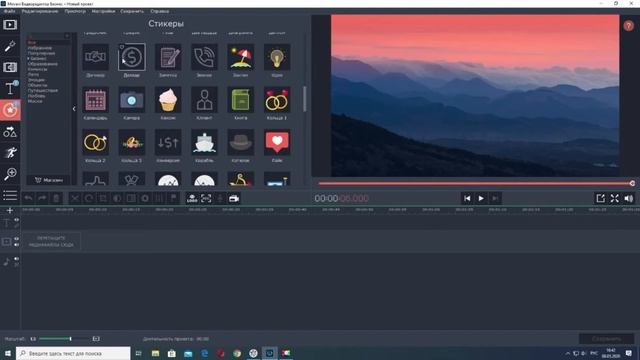This screenshot has height=360, width=640.
Task: Open the transitions tab in sidebar
Action: coord(10,67)
